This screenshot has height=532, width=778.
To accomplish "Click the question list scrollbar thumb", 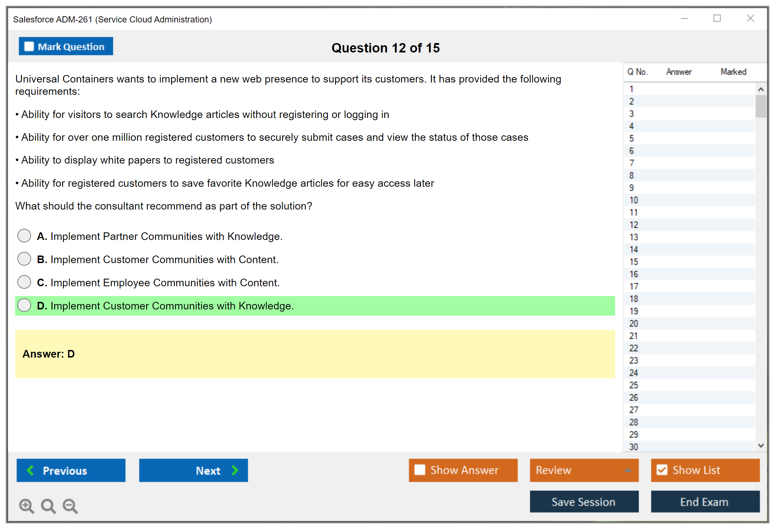I will (x=761, y=106).
